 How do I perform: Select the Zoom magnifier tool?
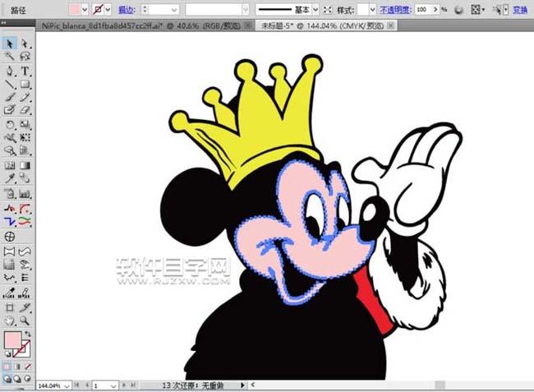(x=25, y=320)
